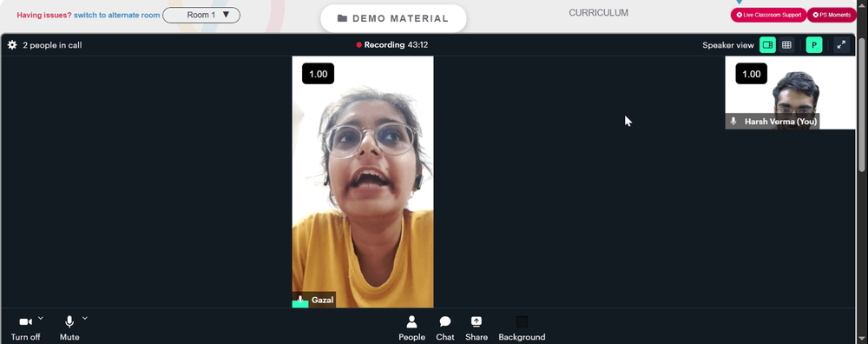
Task: Click the 1.00 badge on Harsh Verma's video
Action: pyautogui.click(x=751, y=74)
